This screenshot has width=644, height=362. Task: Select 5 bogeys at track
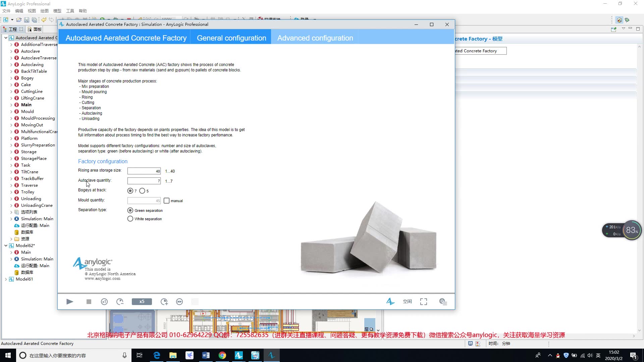pos(142,191)
